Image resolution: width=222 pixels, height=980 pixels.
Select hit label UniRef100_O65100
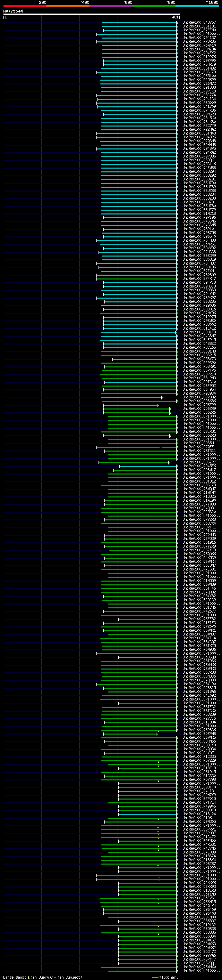pos(199,76)
